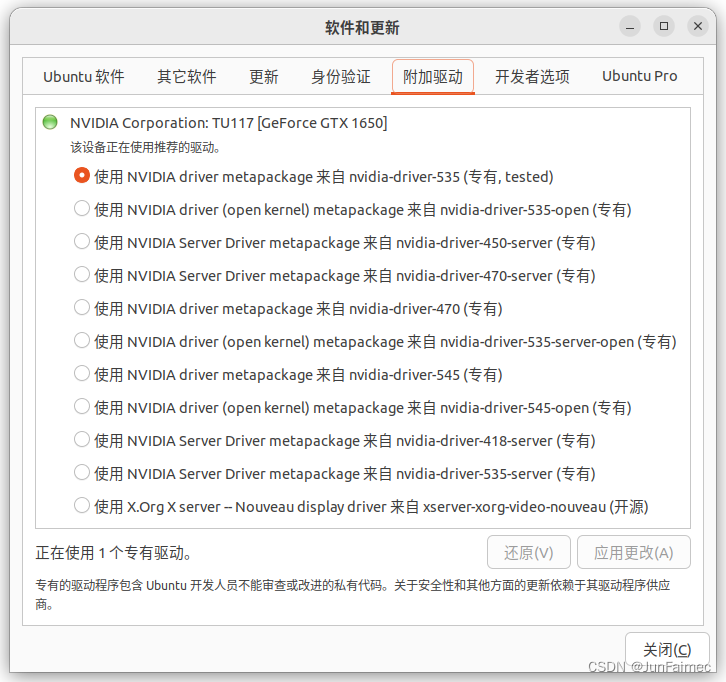This screenshot has width=726, height=682.
Task: Click the text 该设备正在使用推荐的驱动
Action: click(145, 147)
